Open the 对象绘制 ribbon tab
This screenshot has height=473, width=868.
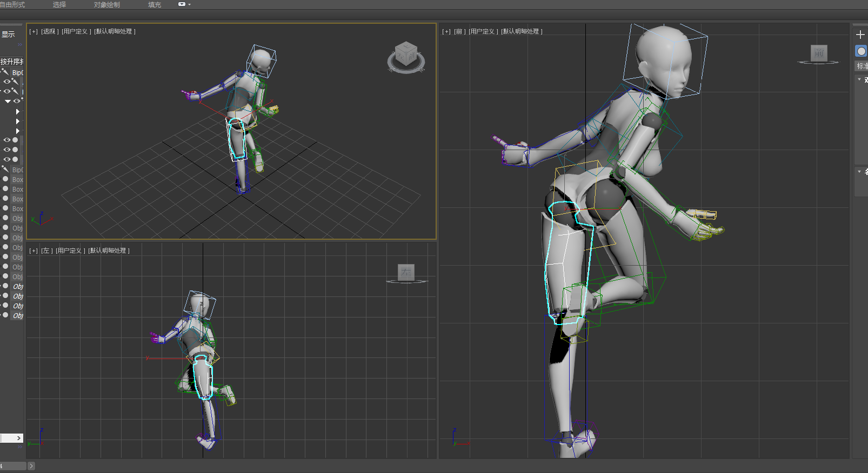tap(107, 4)
